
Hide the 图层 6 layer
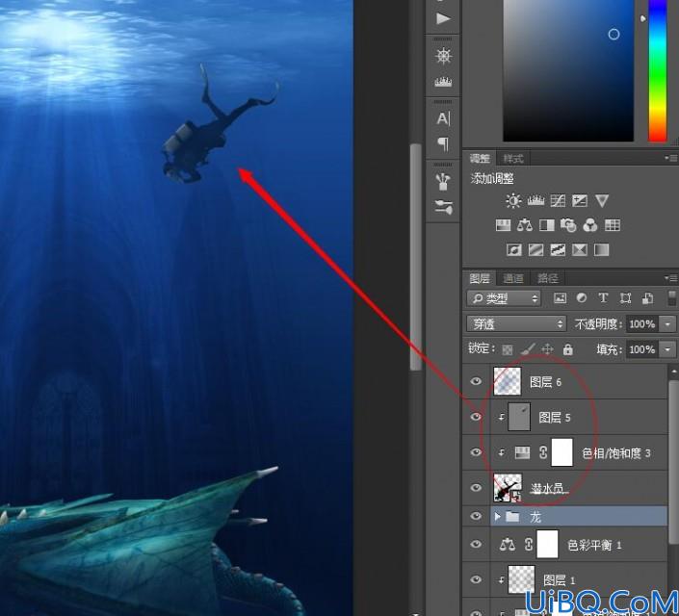click(x=476, y=381)
